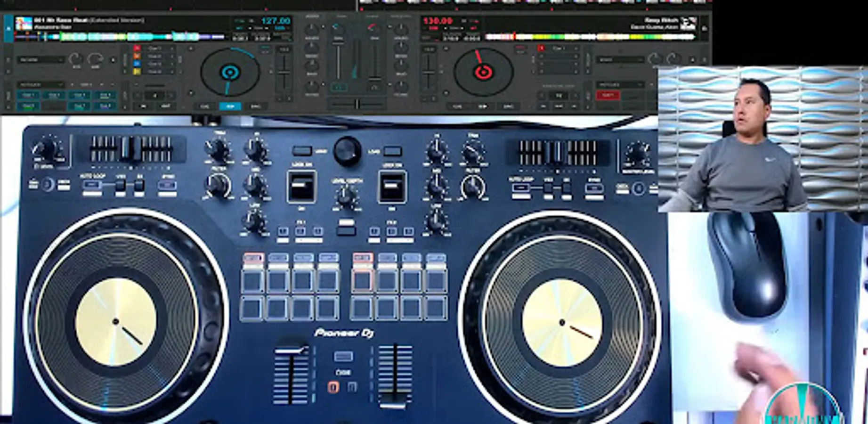Click CUE button on the left deck
The height and width of the screenshot is (424, 868).
(x=205, y=106)
